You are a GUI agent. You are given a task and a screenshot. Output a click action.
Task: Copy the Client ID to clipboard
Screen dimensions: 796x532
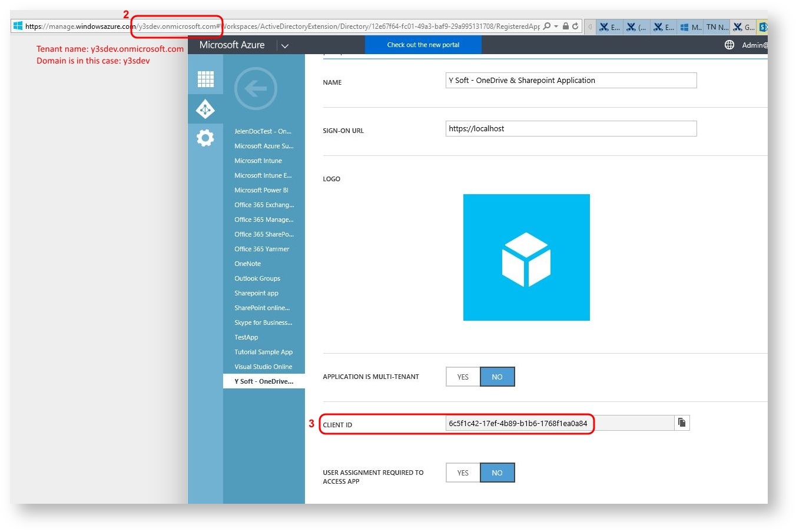[682, 423]
